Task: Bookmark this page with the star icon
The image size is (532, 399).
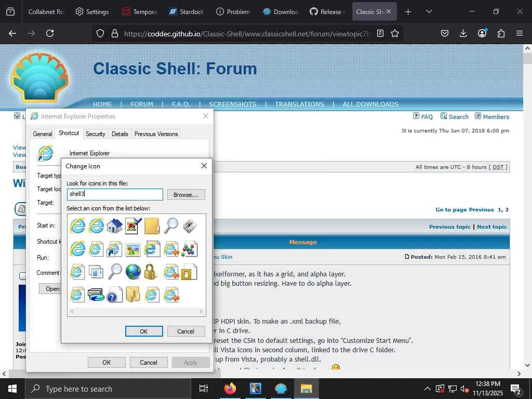Action: coord(395,33)
